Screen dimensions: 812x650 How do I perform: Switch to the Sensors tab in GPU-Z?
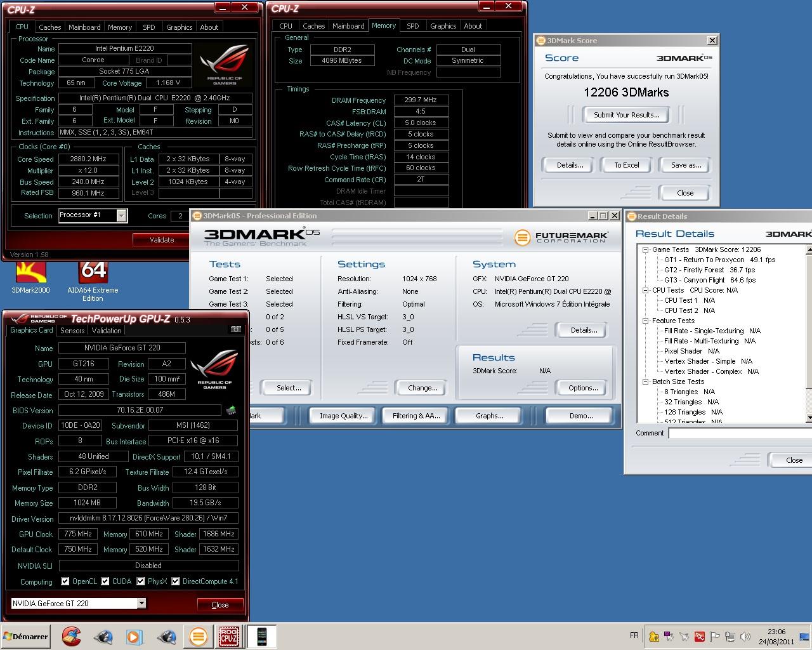[72, 330]
